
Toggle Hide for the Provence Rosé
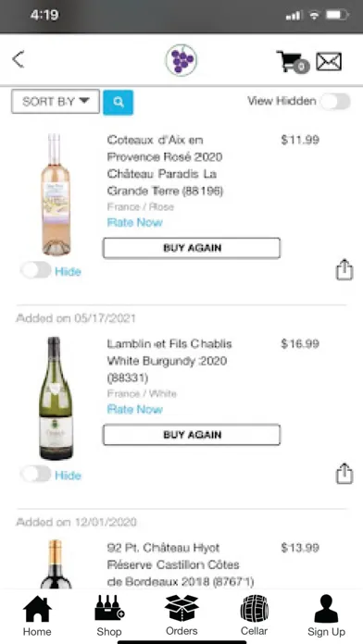coord(36,270)
